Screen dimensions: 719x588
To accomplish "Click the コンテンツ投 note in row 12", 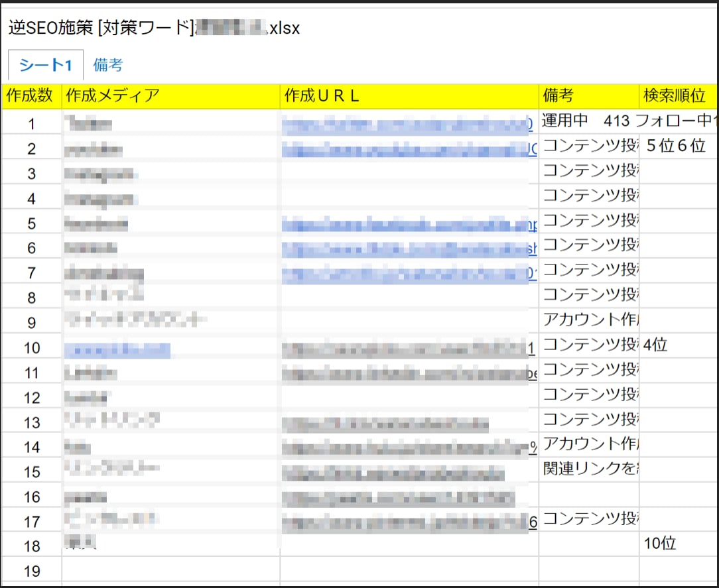I will (589, 394).
